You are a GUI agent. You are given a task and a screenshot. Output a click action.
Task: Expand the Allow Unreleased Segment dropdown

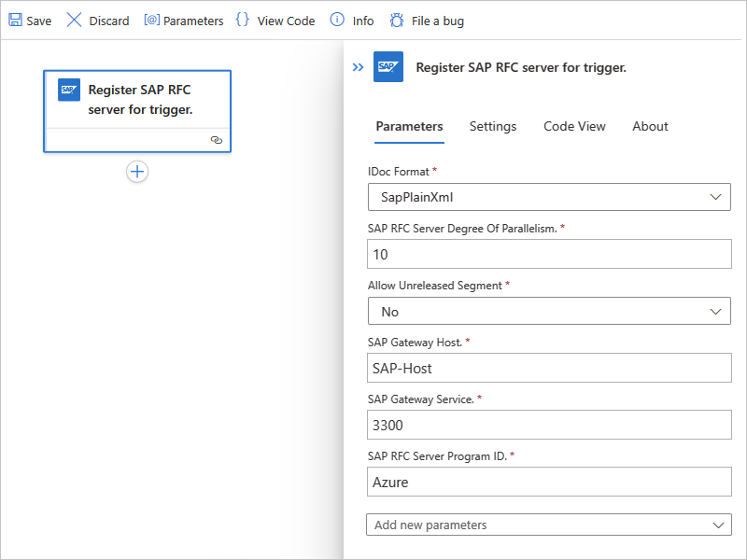click(549, 312)
